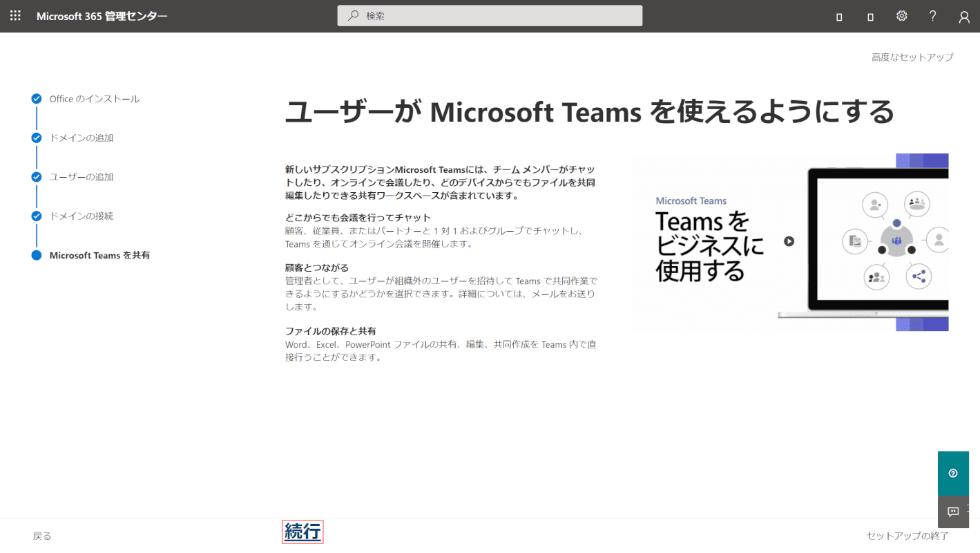Click the Microsoft 365 管理センター title
980x553 pixels.
(x=102, y=16)
